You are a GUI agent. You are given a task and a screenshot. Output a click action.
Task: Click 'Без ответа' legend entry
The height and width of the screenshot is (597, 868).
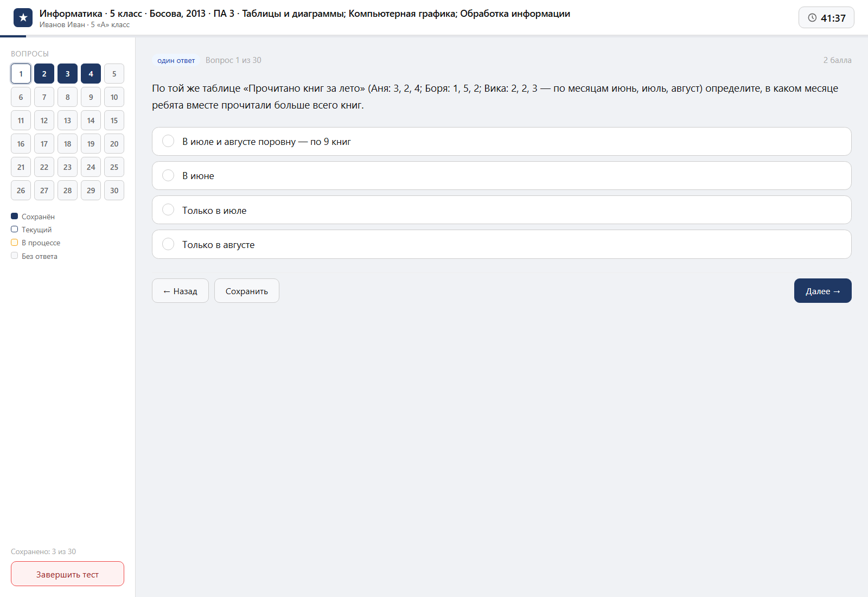[x=34, y=256]
